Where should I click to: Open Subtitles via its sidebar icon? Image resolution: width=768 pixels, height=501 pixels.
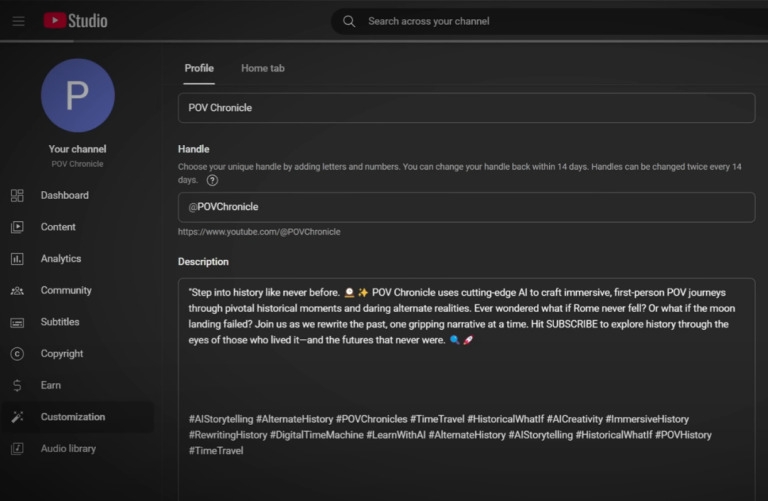click(x=17, y=323)
